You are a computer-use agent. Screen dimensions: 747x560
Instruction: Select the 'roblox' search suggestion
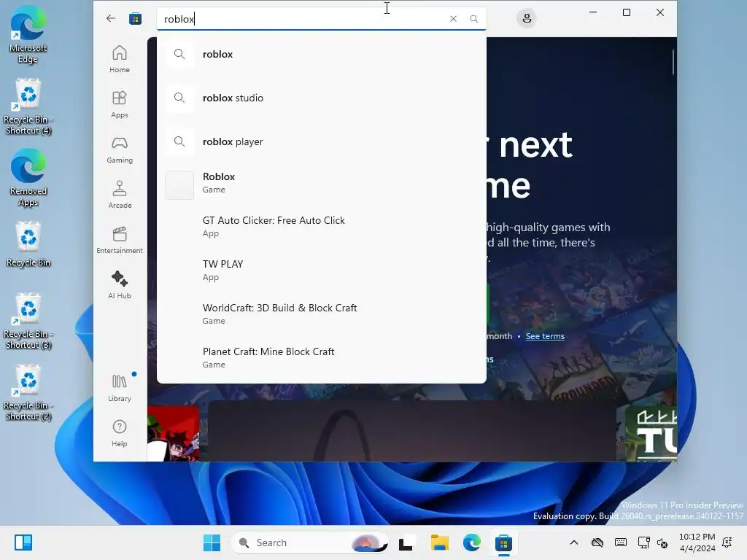(322, 54)
